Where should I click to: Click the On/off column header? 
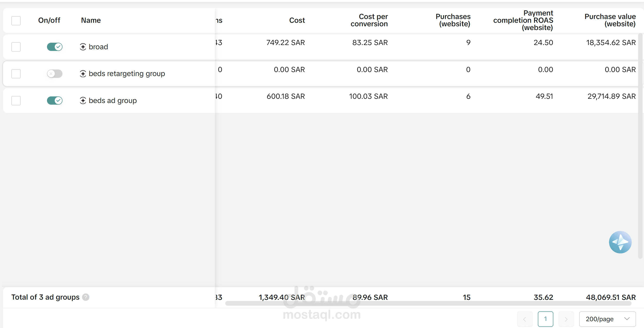(x=49, y=20)
